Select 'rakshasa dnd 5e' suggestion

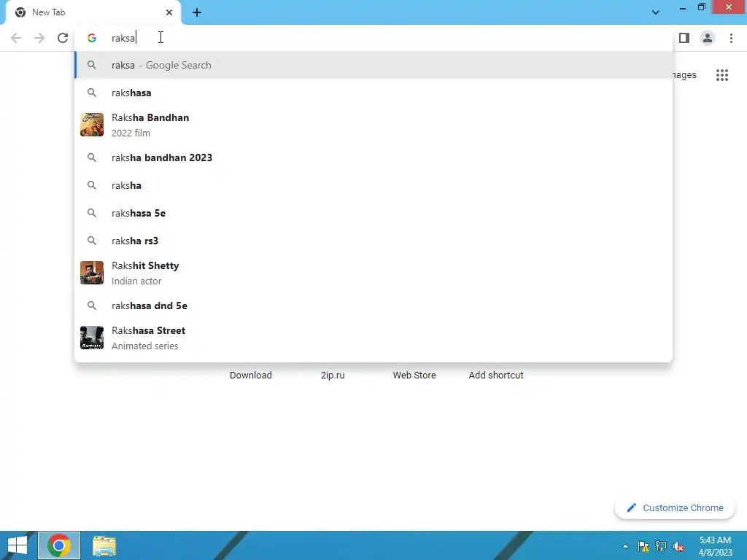point(373,306)
